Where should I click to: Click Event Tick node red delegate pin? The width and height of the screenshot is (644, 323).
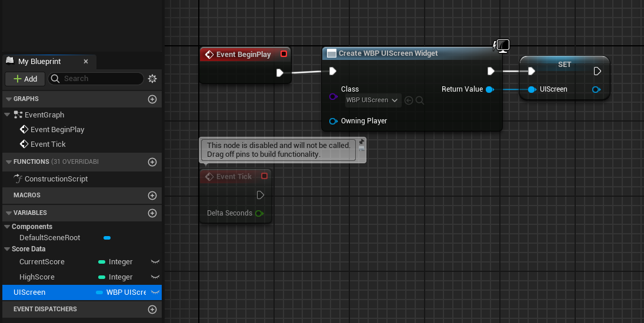(265, 176)
